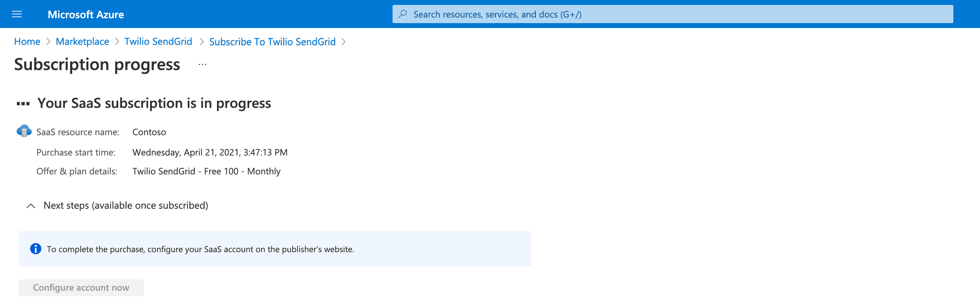Click the SaaS cloud resource icon
Screen dimensions: 980x304
[24, 131]
